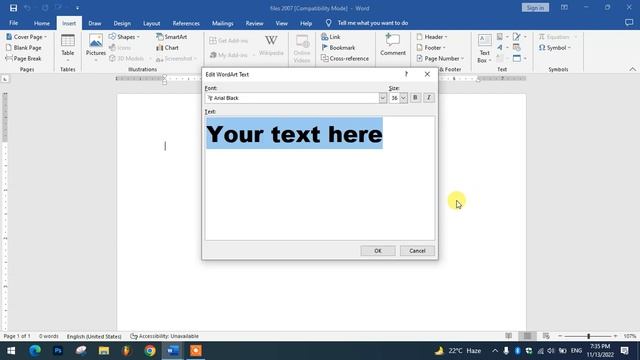Cancel the Edit WordArt Text dialog
Image resolution: width=640 pixels, height=360 pixels.
[417, 251]
